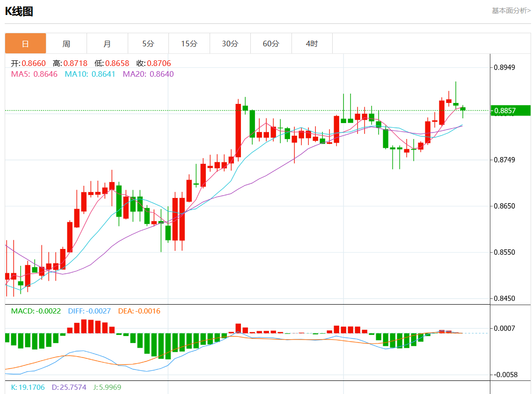Switch to the 5分 interval tab

148,44
